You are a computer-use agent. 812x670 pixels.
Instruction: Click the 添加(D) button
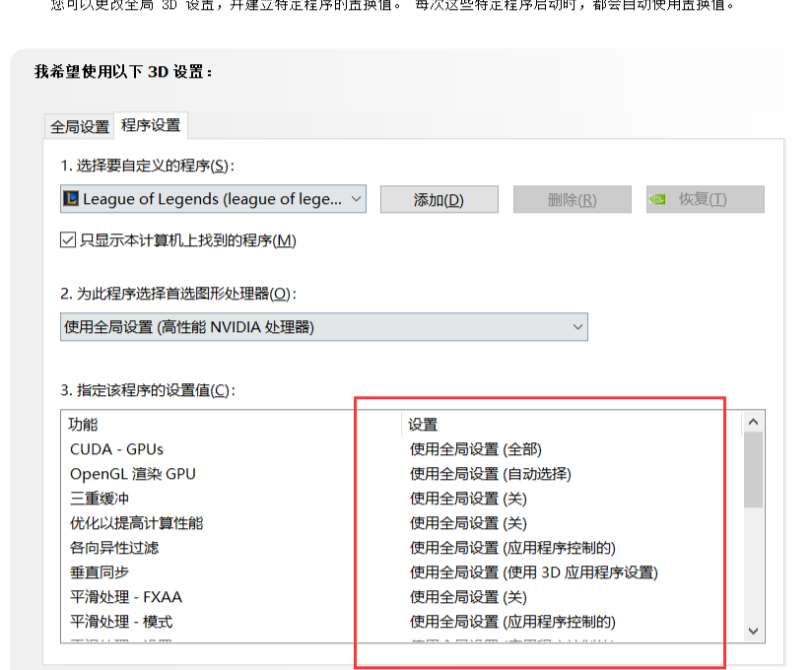(x=440, y=199)
